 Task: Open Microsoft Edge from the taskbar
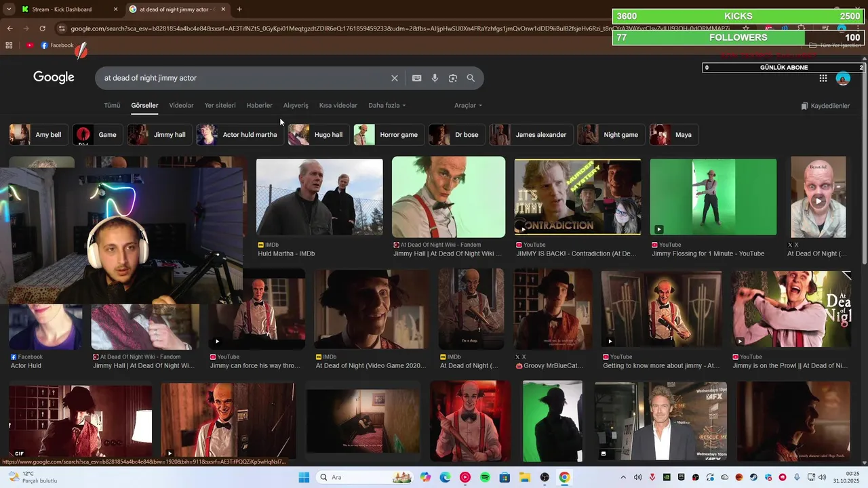[x=445, y=477]
